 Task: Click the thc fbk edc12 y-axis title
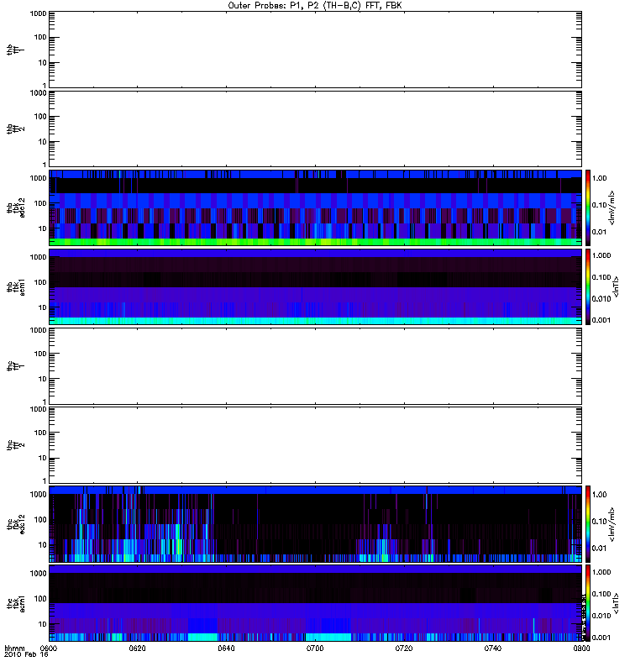[x=16, y=524]
